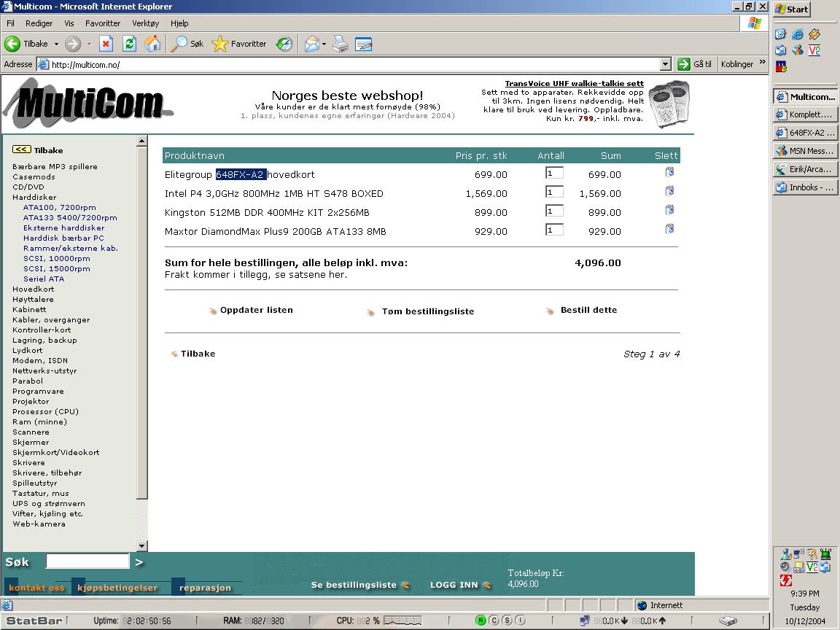840x630 pixels.
Task: Open the Favoritter menu
Action: coord(103,23)
